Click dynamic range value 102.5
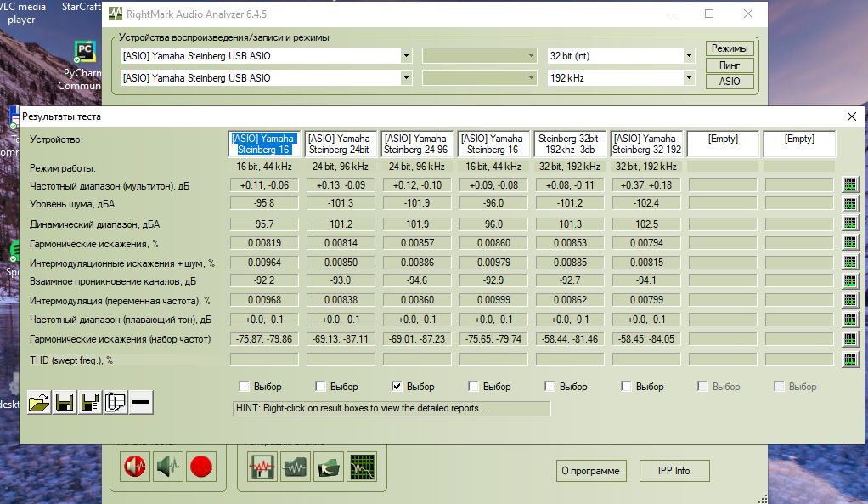 point(646,224)
